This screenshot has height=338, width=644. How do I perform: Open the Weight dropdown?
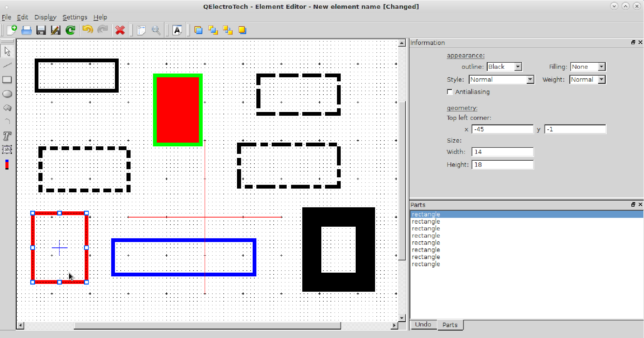587,80
